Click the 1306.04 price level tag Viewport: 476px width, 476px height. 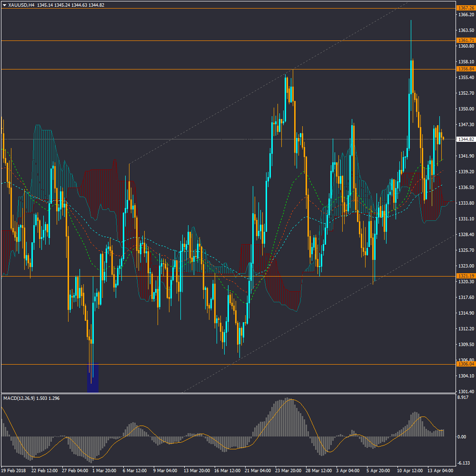(x=466, y=364)
